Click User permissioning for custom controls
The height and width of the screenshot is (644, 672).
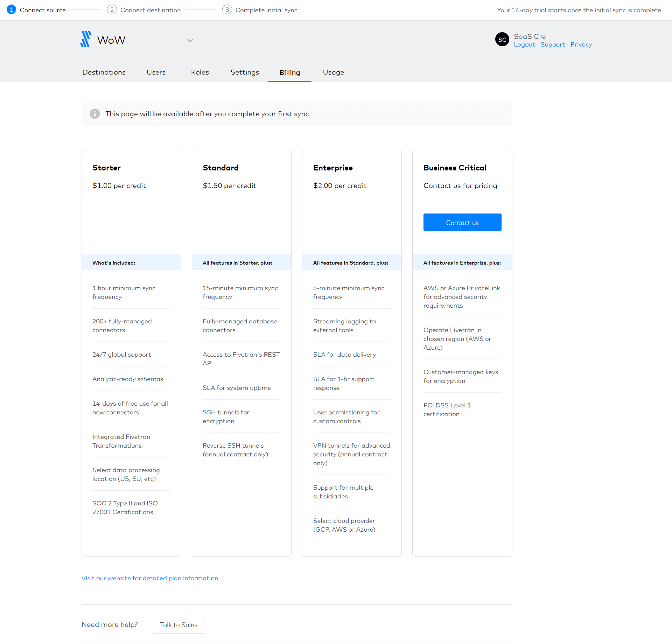(346, 416)
